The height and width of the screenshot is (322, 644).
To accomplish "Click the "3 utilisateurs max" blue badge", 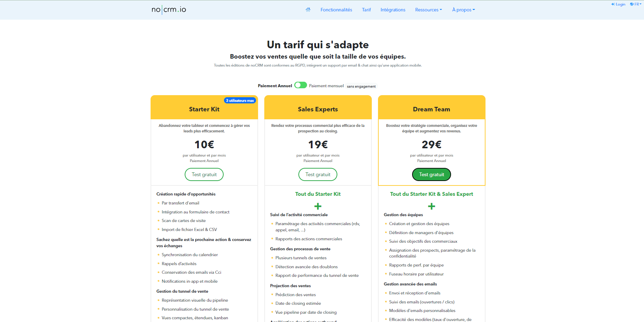I will pyautogui.click(x=240, y=101).
